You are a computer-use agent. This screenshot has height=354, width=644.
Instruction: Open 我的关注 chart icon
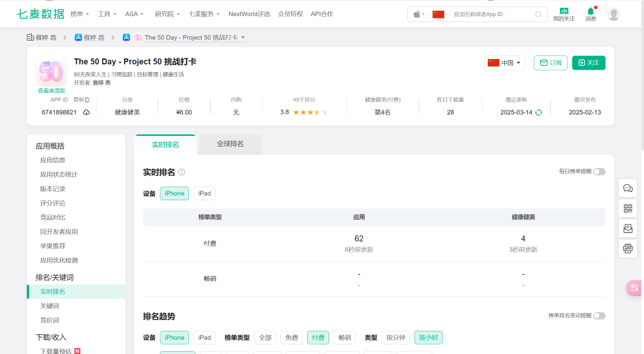point(564,11)
